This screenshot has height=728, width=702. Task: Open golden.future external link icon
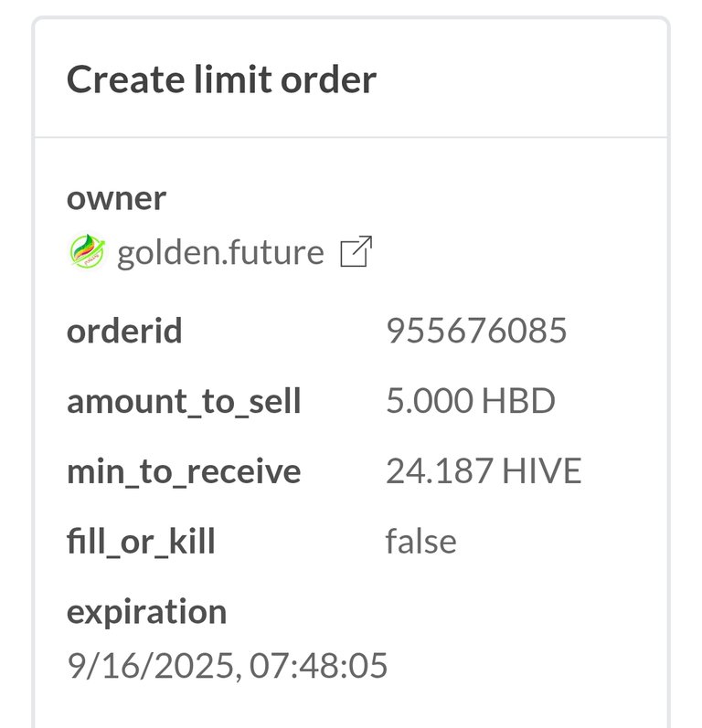pyautogui.click(x=356, y=251)
